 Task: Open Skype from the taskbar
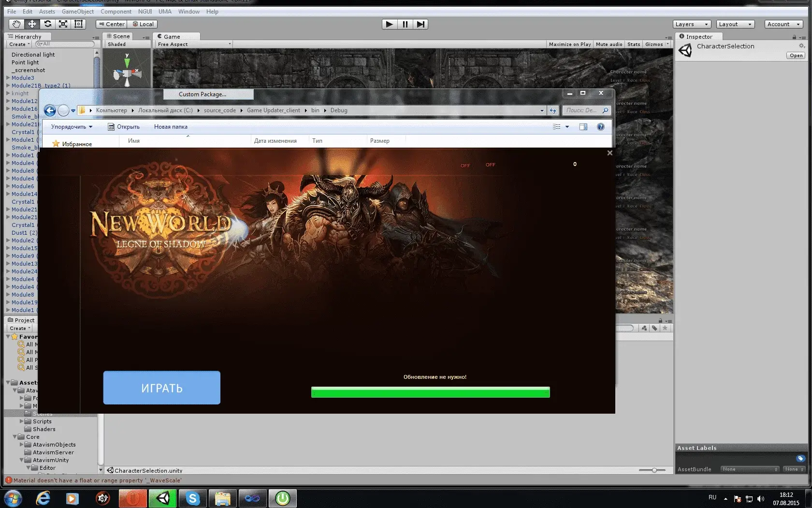pos(193,498)
